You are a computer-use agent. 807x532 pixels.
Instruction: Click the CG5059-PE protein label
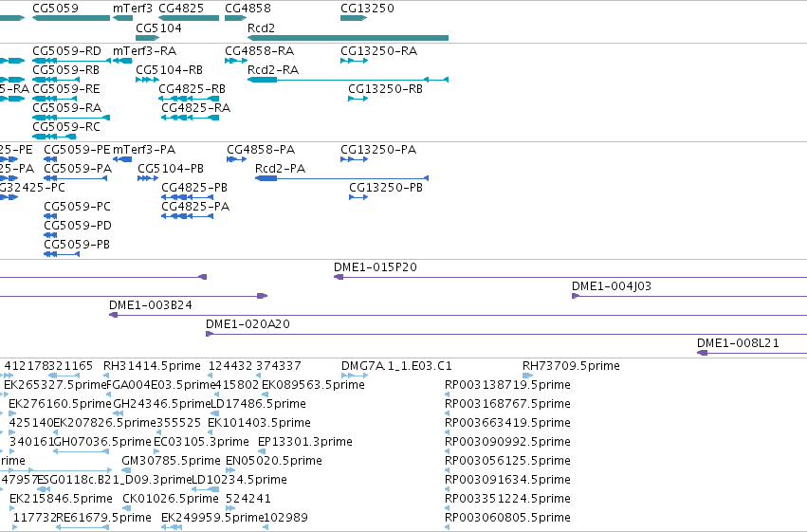click(77, 150)
